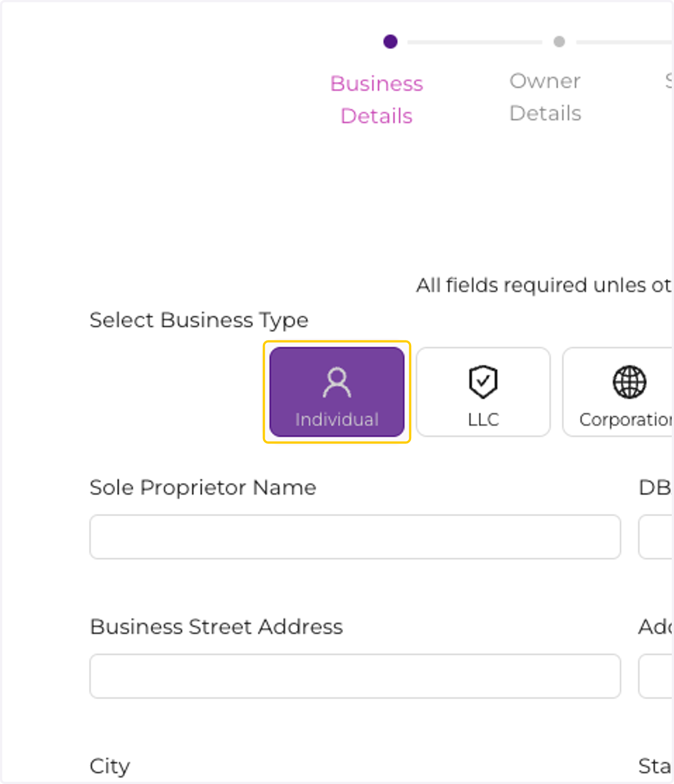Click the Select Business Type label

[199, 321]
